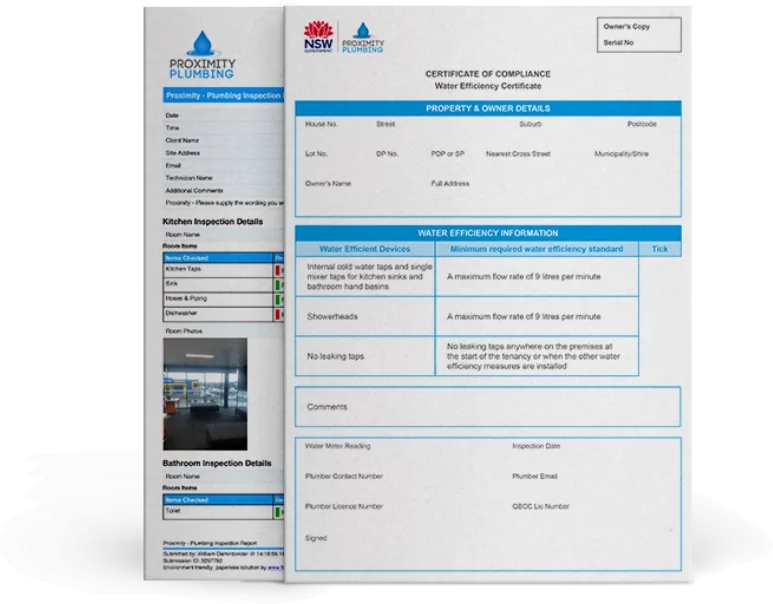773x604 pixels.
Task: Click the 'Owner's Name' label
Action: [x=328, y=183]
